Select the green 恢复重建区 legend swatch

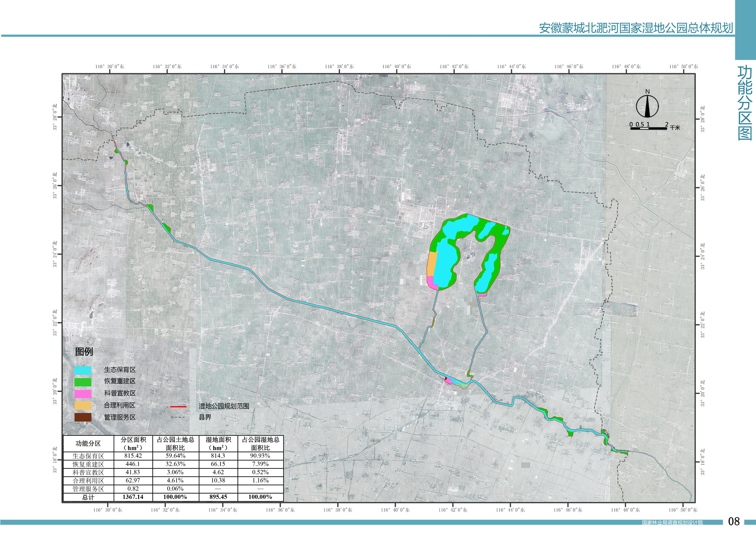click(83, 382)
